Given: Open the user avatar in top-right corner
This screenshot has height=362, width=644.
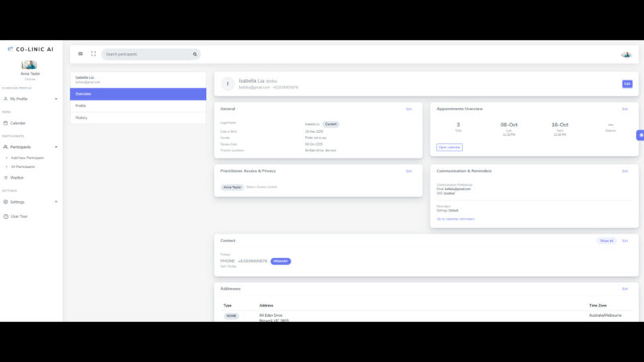Looking at the screenshot, I should point(626,55).
